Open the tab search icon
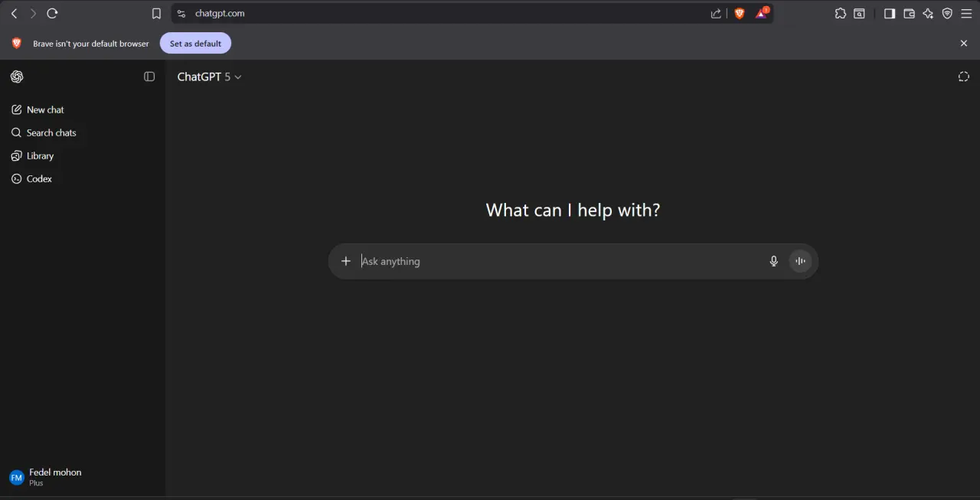Screen dimensions: 980x500 pyautogui.click(x=860, y=13)
